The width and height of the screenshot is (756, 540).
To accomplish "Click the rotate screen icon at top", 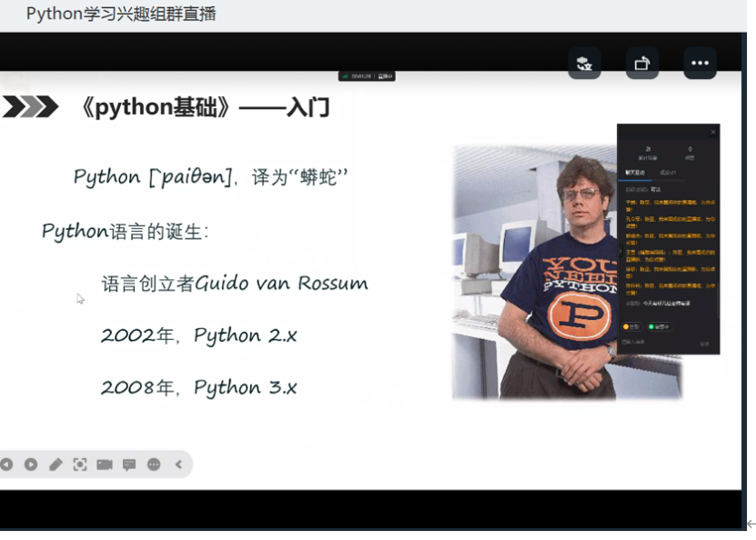I will (642, 63).
